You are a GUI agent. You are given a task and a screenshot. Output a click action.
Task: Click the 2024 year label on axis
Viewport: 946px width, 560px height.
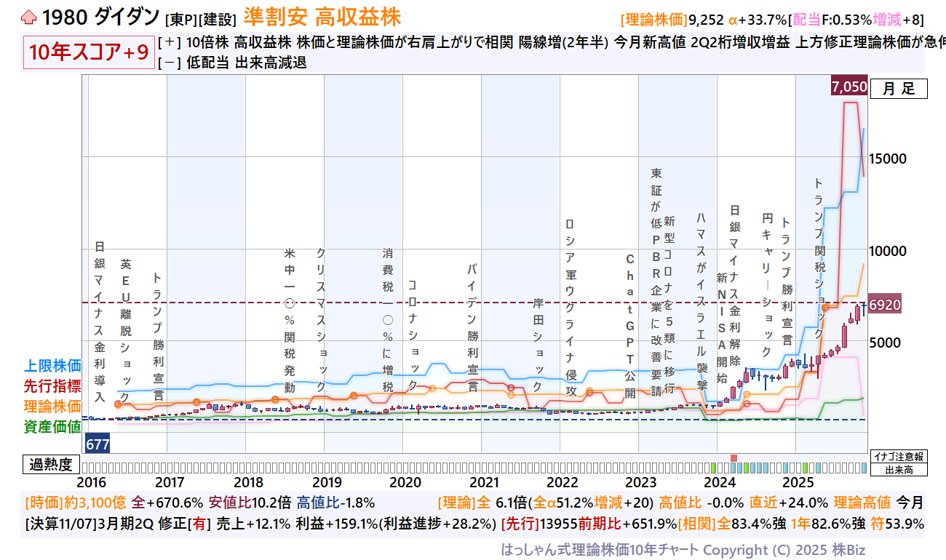(x=720, y=482)
